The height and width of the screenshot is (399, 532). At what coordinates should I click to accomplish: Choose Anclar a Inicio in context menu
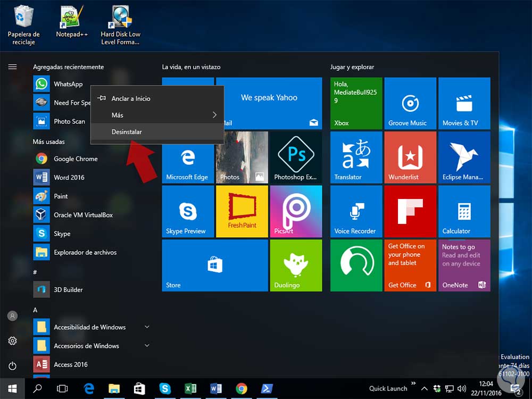(x=157, y=98)
